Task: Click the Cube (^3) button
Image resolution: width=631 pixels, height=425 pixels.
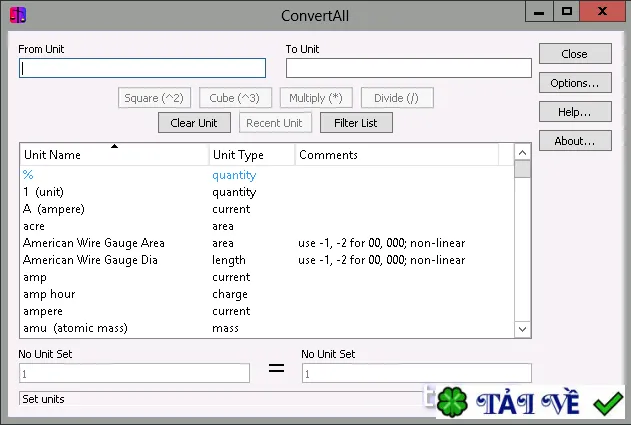Action: (x=235, y=98)
